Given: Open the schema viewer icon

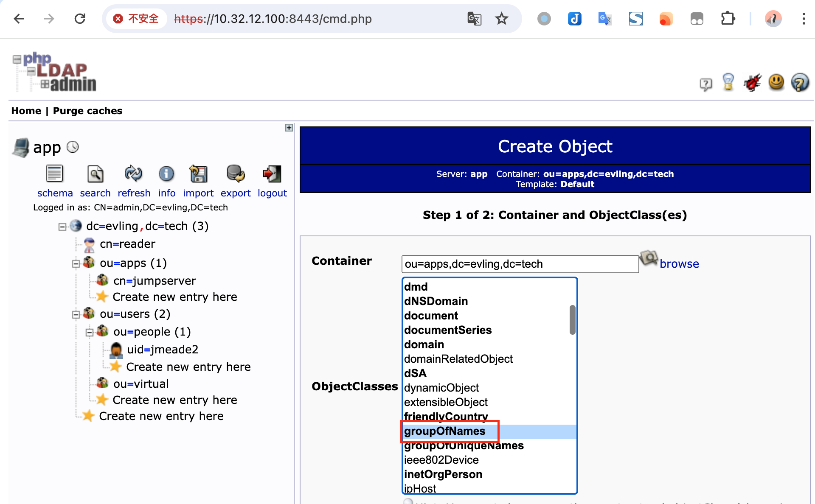Looking at the screenshot, I should pos(54,174).
